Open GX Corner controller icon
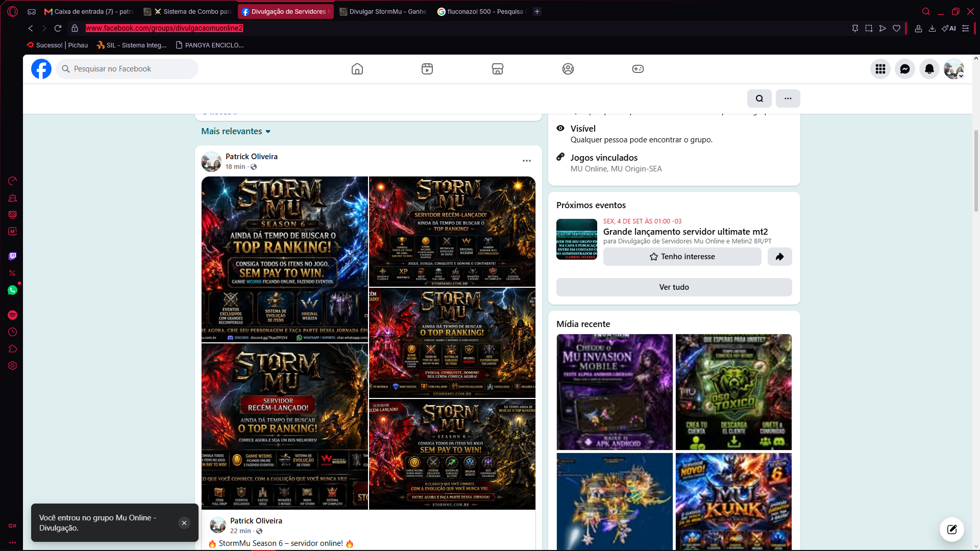 32,12
